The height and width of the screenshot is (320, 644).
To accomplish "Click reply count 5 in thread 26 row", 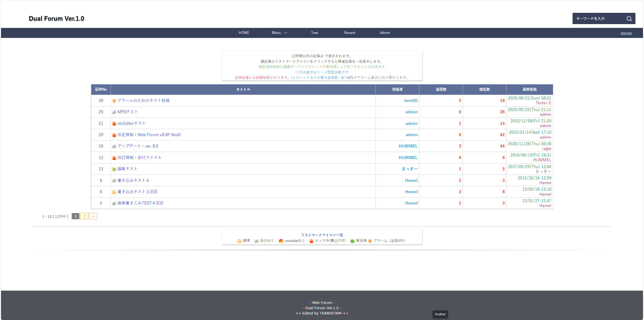I will tap(460, 101).
